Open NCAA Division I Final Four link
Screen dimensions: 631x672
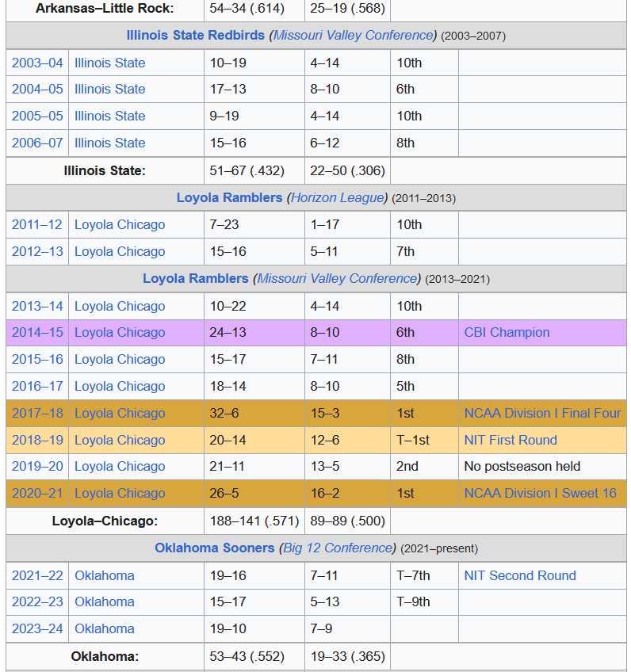(542, 414)
